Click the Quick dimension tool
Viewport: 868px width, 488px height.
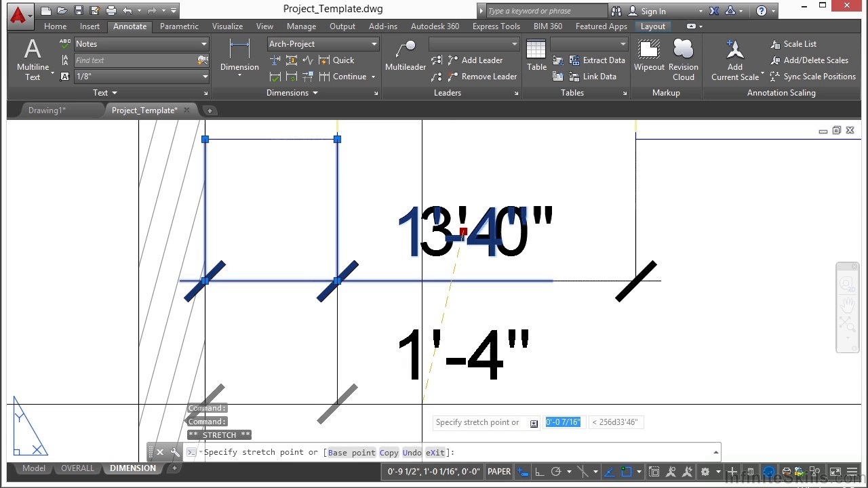(x=337, y=60)
